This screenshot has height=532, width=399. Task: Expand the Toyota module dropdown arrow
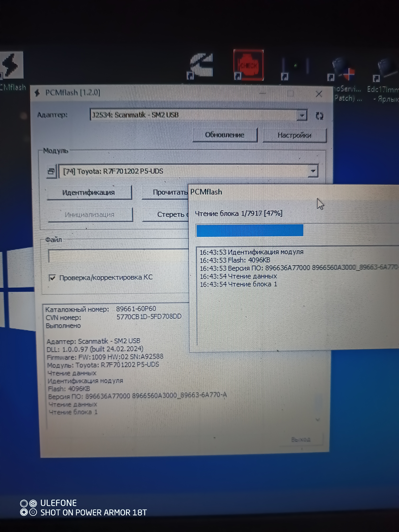coord(313,171)
